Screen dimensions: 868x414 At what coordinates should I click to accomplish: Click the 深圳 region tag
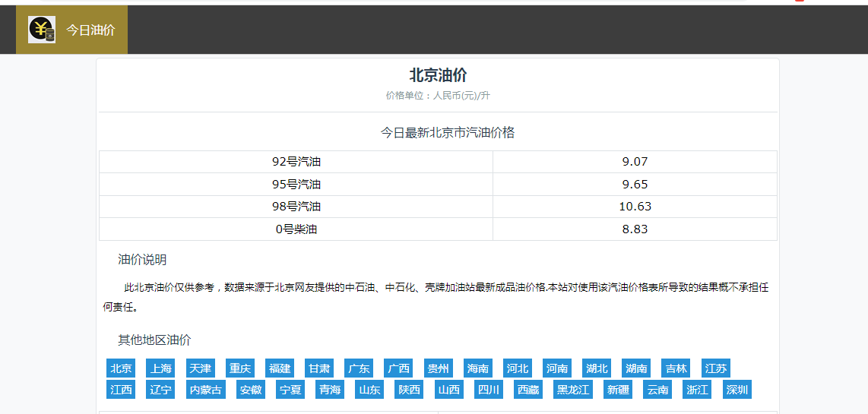click(737, 390)
